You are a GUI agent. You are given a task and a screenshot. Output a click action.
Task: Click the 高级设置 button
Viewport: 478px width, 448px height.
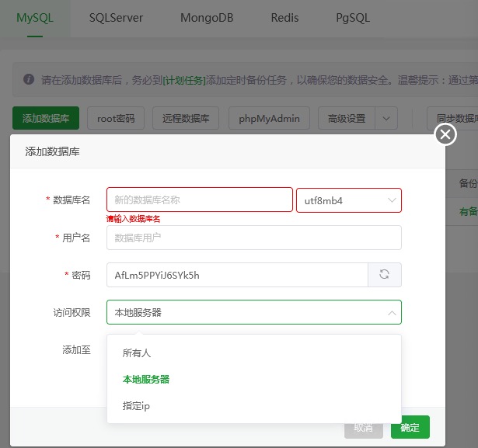pos(347,118)
